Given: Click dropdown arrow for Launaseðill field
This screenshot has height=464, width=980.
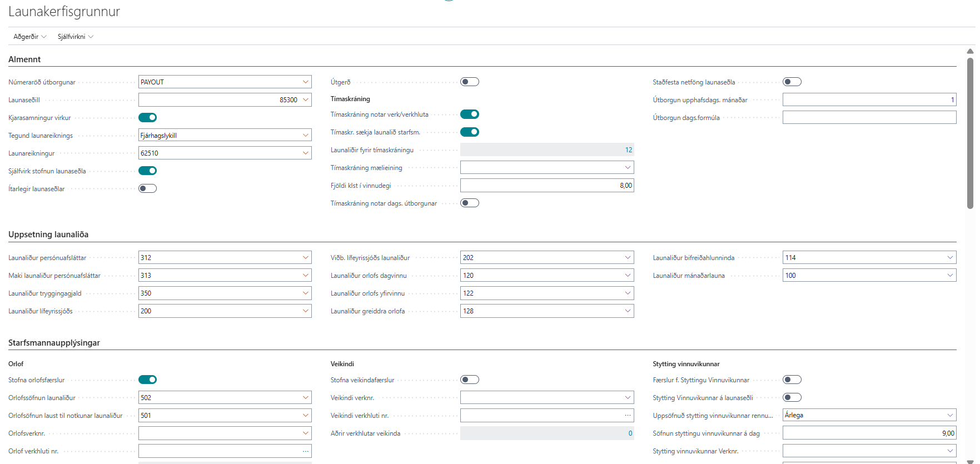Looking at the screenshot, I should pyautogui.click(x=305, y=100).
